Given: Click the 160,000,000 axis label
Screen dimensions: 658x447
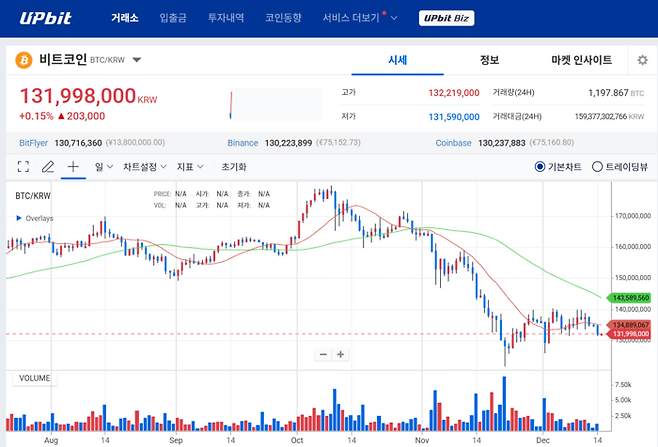Looking at the screenshot, I should tap(633, 247).
